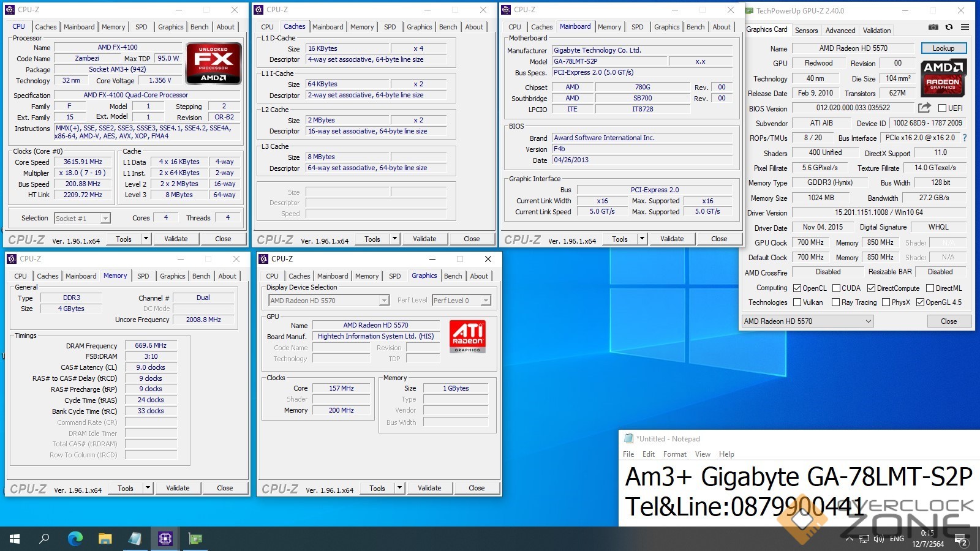Toggle the UEFI checkbox in GPU-Z

[943, 108]
